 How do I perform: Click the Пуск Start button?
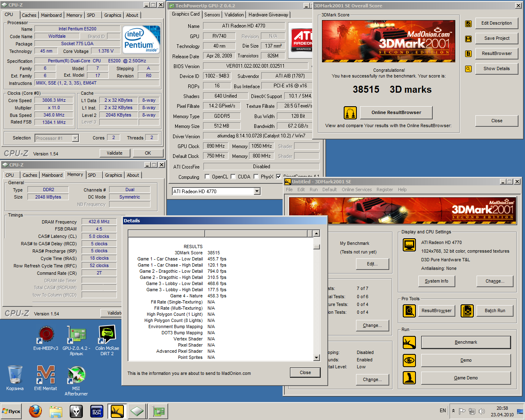(11, 411)
